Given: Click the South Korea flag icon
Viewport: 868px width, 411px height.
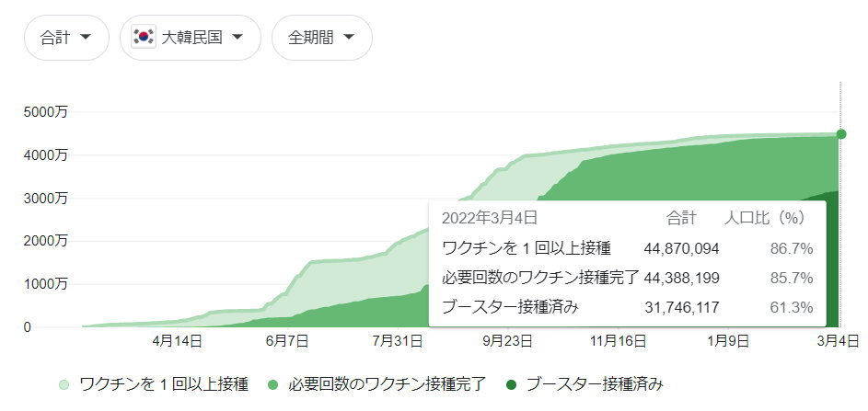Looking at the screenshot, I should 144,38.
